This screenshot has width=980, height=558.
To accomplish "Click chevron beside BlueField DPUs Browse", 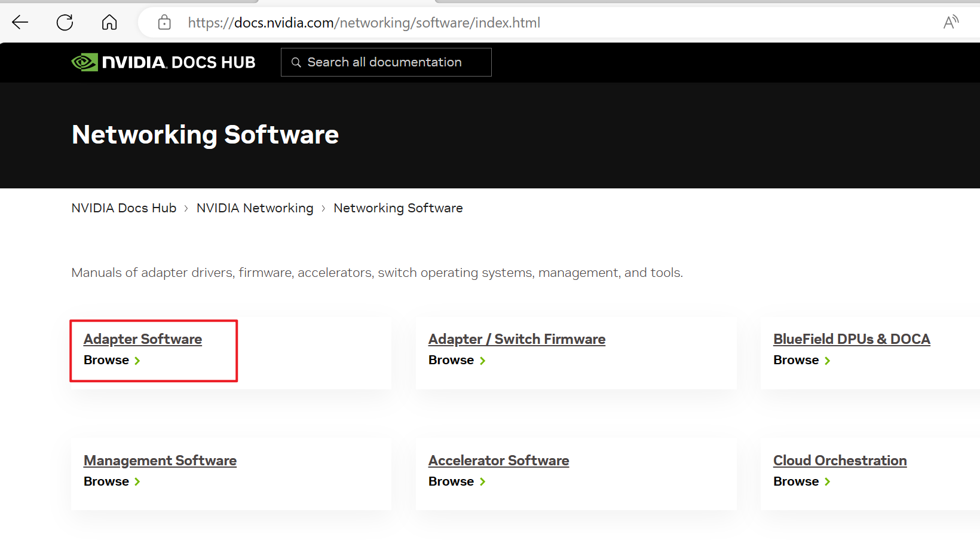I will (x=828, y=361).
